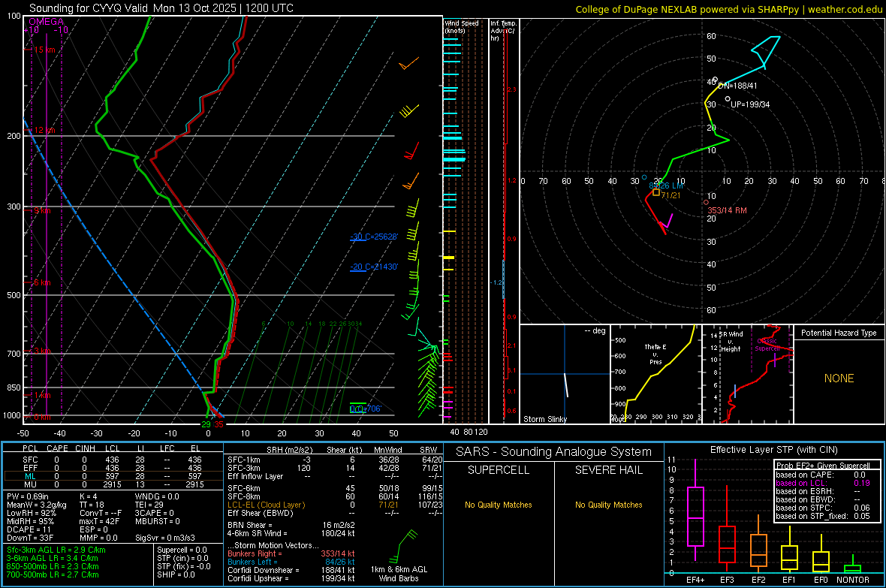The height and width of the screenshot is (588, 886).
Task: Click the sounding title 'Sounding for CYYQ Valid Mon 13 Oct 2025'
Action: click(x=131, y=8)
